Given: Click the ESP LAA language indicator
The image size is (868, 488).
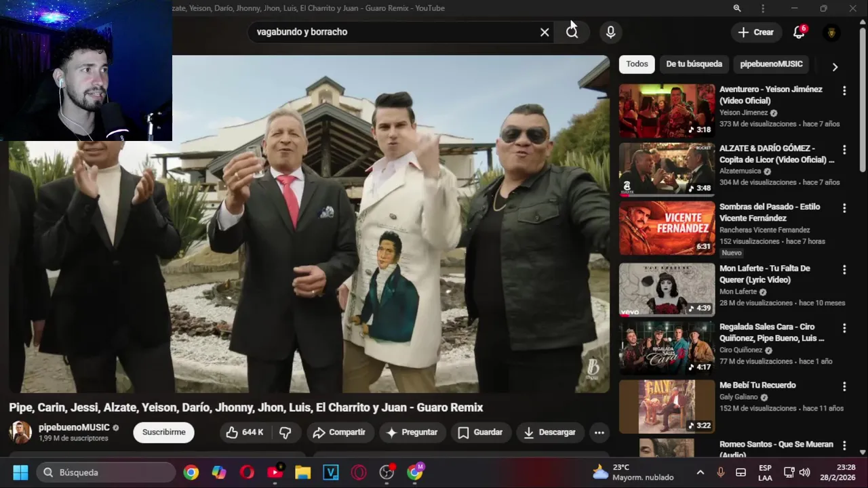Looking at the screenshot, I should (x=765, y=472).
